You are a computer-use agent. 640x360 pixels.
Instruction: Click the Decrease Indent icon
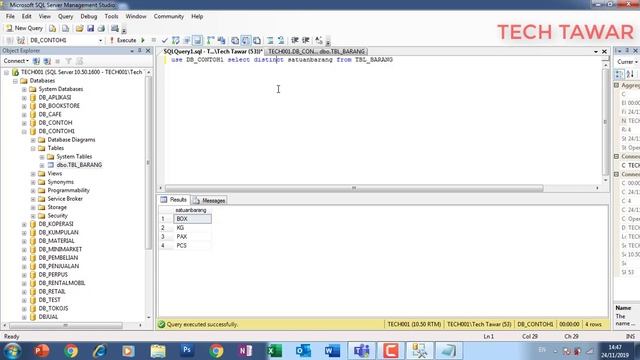pos(295,40)
